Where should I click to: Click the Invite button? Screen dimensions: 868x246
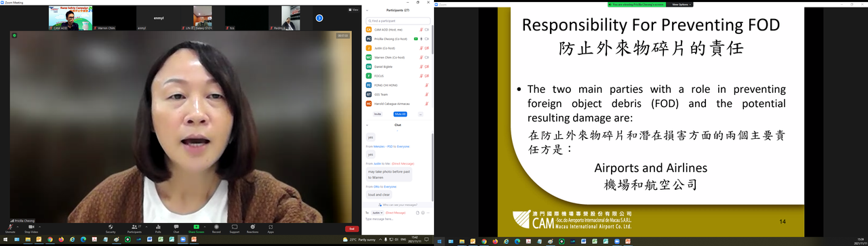[x=378, y=114]
